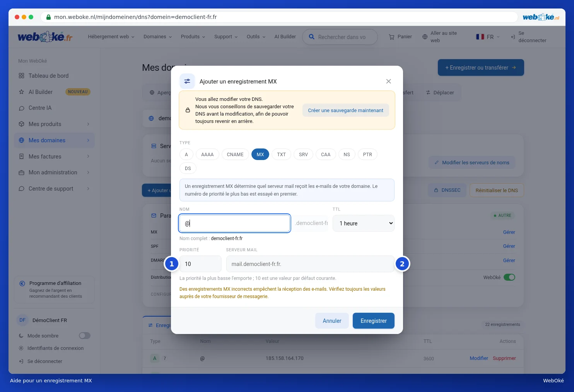Close the MX record dialog

click(x=388, y=81)
